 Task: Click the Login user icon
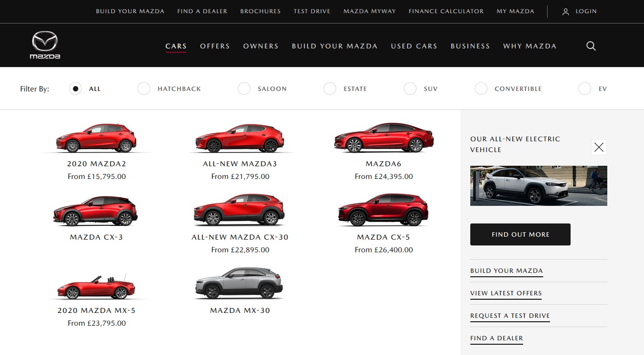[x=566, y=11]
